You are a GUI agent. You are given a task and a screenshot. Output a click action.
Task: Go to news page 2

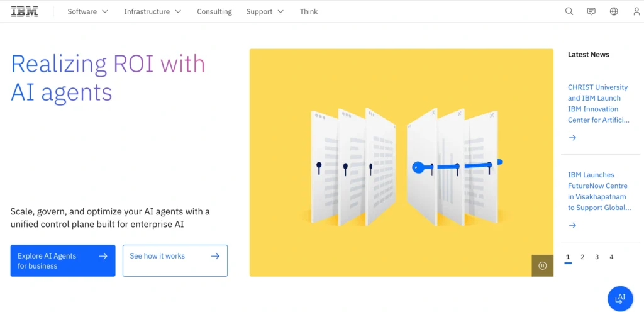point(582,257)
